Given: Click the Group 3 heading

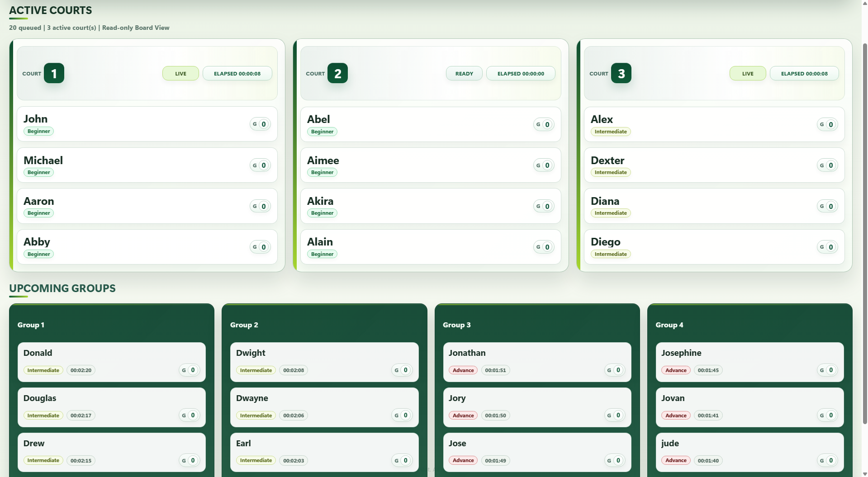Looking at the screenshot, I should tap(456, 325).
